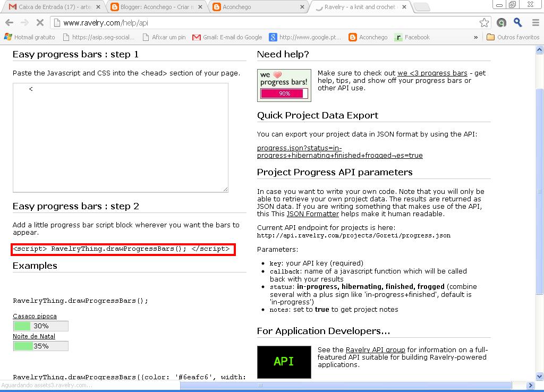Expand hidden bookmarks chevron
This screenshot has width=544, height=392.
click(475, 37)
